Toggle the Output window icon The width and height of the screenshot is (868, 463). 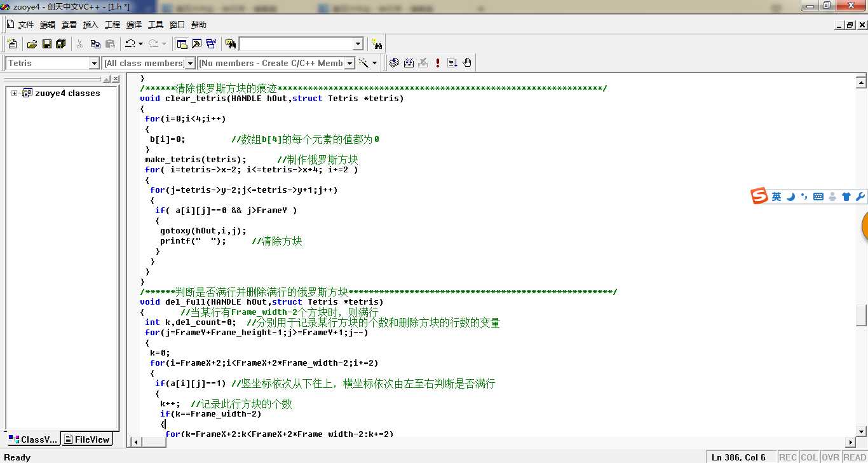click(x=196, y=44)
